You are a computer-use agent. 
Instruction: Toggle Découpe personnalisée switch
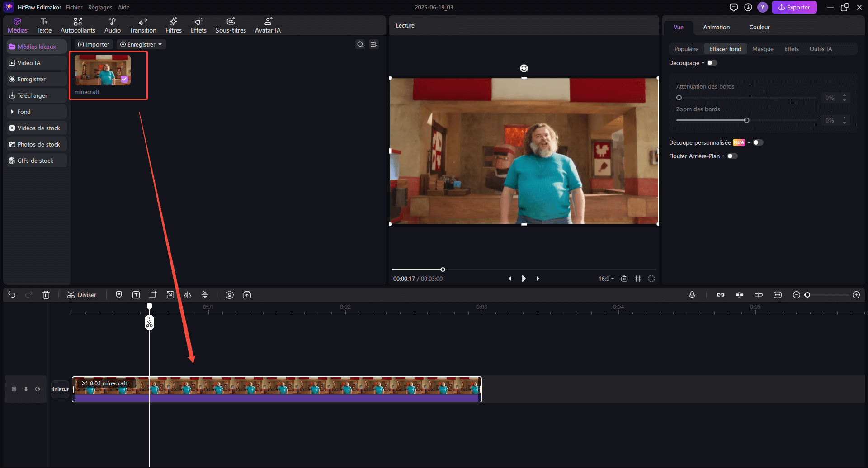coord(758,142)
